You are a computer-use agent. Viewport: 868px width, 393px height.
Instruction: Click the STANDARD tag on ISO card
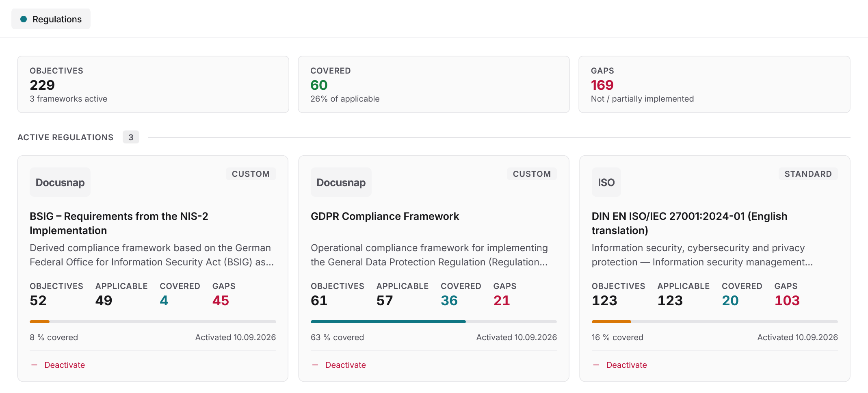pos(808,174)
